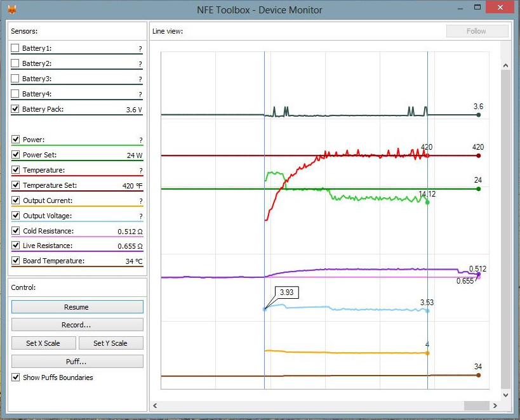Click the Power 14.12 line endpoint
Viewport: 520px width, 420px height.
point(427,202)
